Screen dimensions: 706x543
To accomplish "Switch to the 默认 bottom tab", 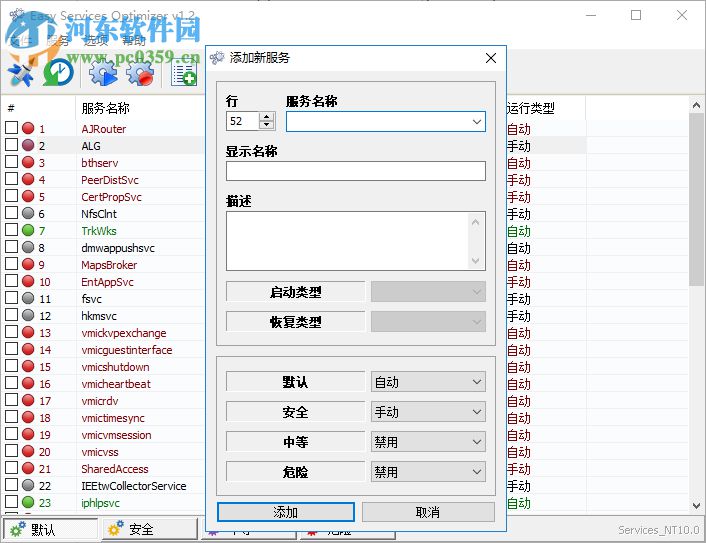I will [50, 529].
